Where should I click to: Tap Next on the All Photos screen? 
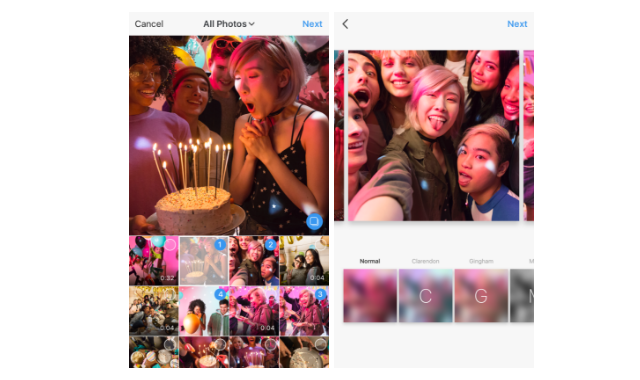(312, 24)
